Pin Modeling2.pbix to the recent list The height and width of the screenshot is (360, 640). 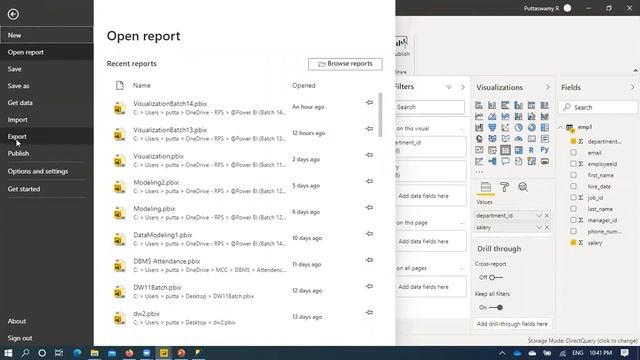[x=369, y=181]
